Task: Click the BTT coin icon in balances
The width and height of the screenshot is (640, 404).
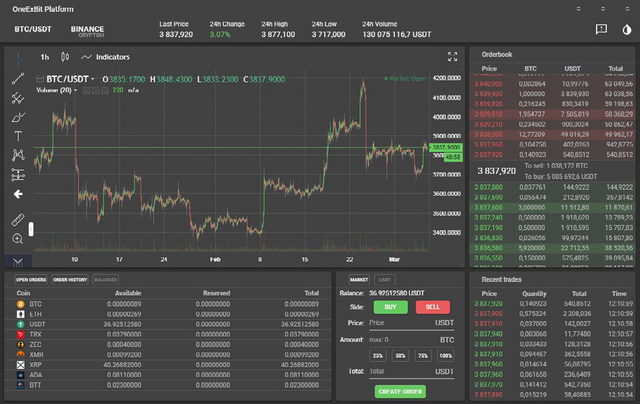Action: click(20, 385)
